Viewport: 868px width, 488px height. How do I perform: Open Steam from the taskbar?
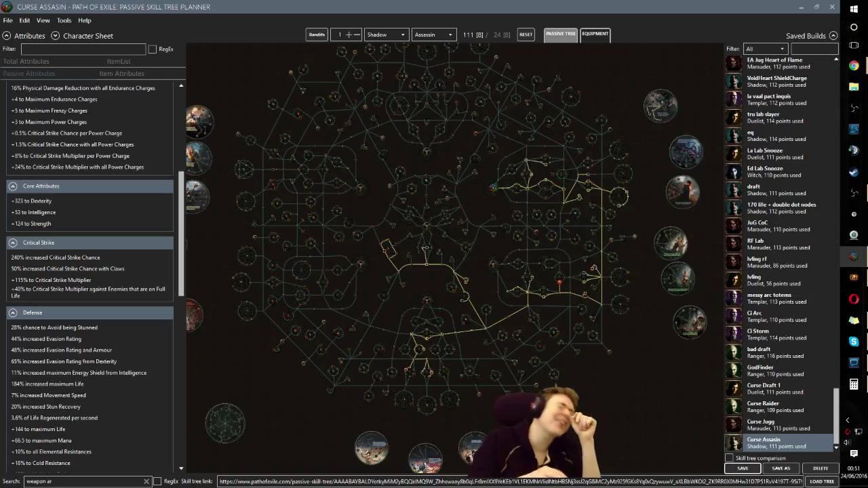854,171
